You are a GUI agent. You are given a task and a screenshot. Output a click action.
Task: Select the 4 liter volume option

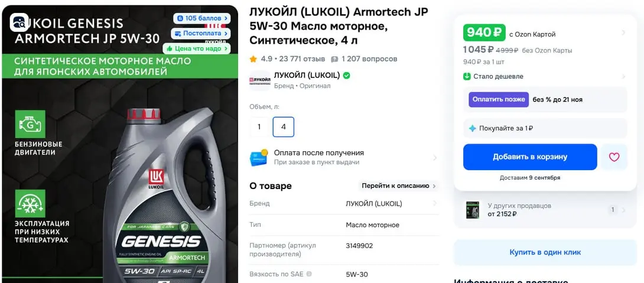tap(284, 127)
